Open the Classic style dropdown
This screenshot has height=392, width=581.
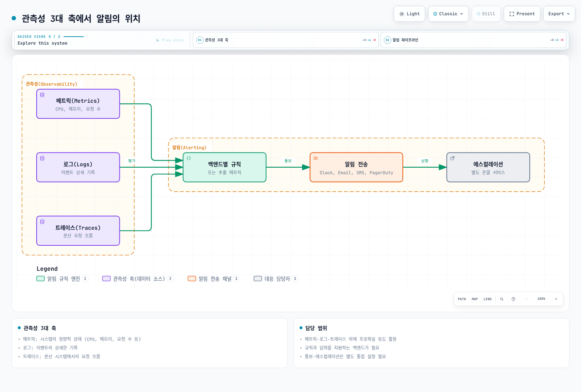(x=448, y=14)
